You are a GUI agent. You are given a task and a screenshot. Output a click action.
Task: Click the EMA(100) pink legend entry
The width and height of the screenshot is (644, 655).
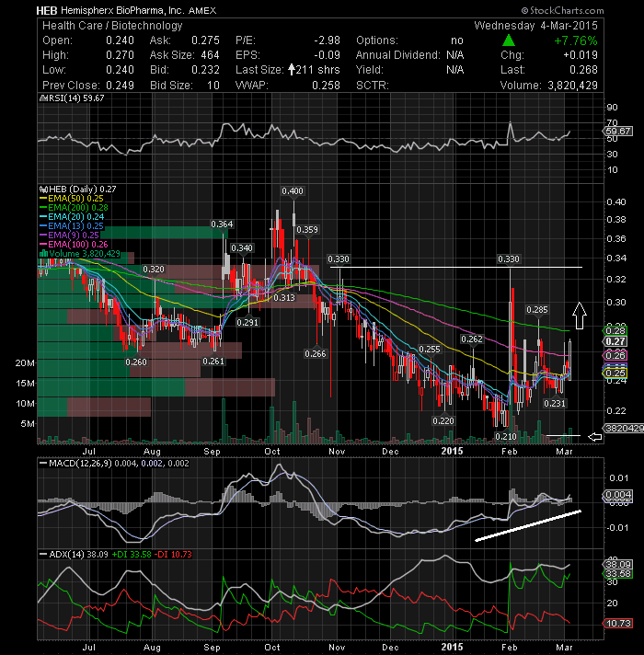coord(74,245)
